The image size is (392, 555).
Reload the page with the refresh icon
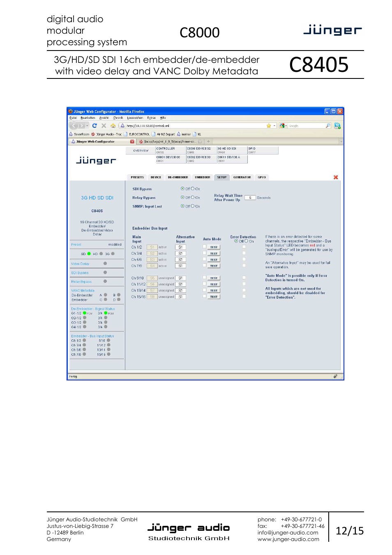point(95,126)
